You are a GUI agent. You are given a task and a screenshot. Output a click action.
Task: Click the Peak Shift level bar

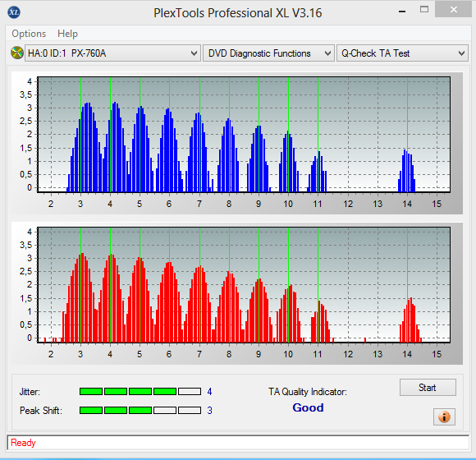pyautogui.click(x=140, y=411)
